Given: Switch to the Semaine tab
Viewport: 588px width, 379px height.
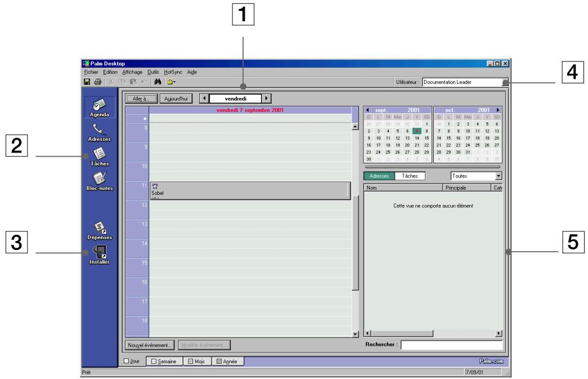Looking at the screenshot, I should coord(164,362).
